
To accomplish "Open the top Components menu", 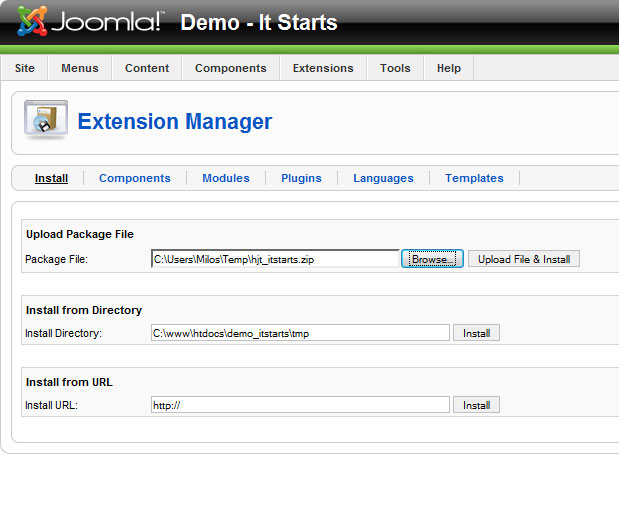I will [x=231, y=68].
